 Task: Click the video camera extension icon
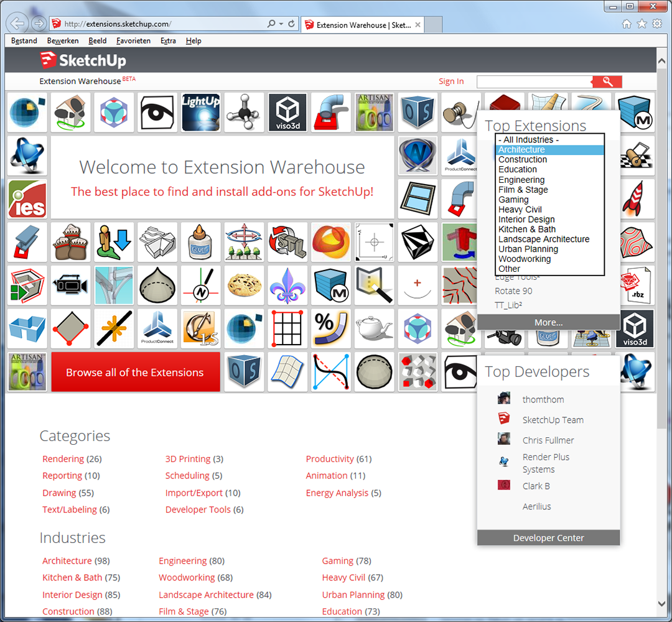coord(71,285)
